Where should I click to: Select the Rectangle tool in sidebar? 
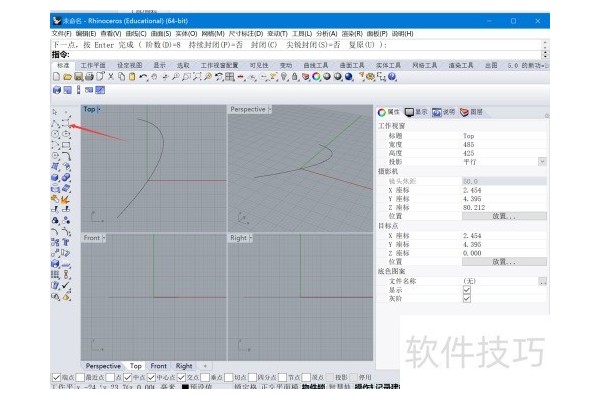coord(66,145)
